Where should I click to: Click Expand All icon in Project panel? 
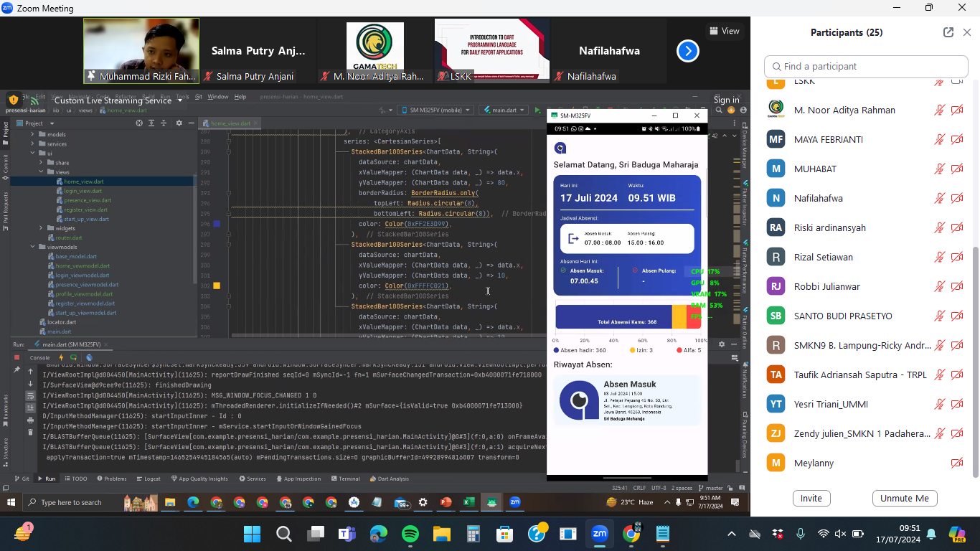pyautogui.click(x=152, y=123)
